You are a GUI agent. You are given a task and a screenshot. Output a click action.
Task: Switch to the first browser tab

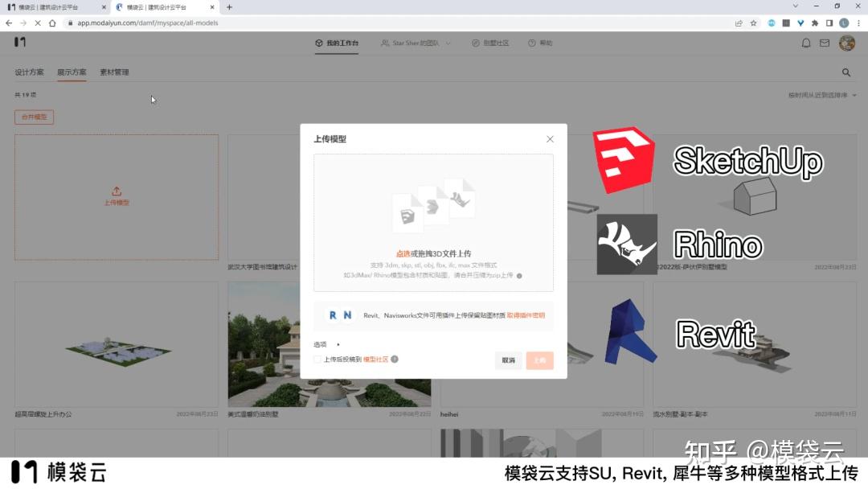(x=55, y=7)
